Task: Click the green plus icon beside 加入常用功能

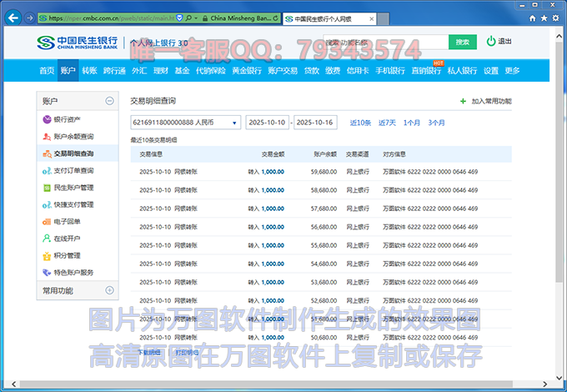Action: click(464, 101)
